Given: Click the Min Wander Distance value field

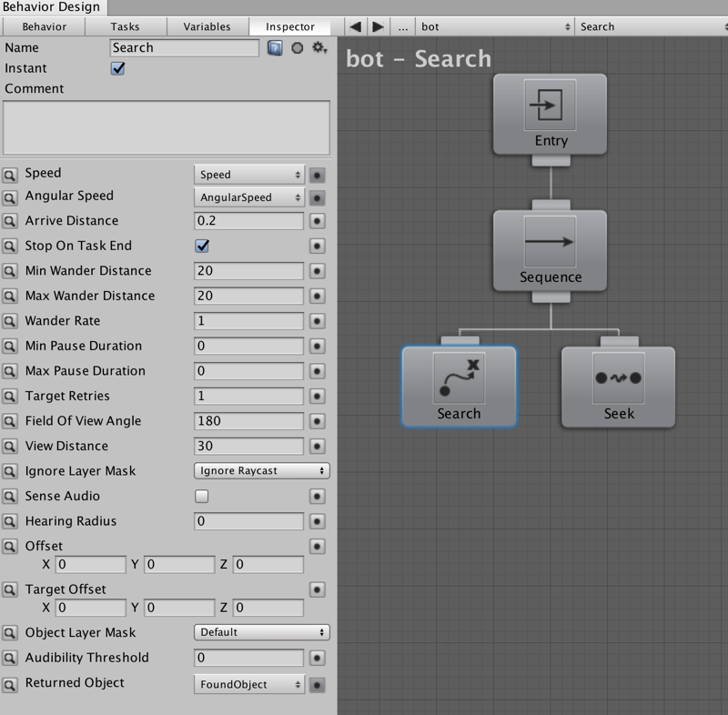Looking at the screenshot, I should click(248, 270).
